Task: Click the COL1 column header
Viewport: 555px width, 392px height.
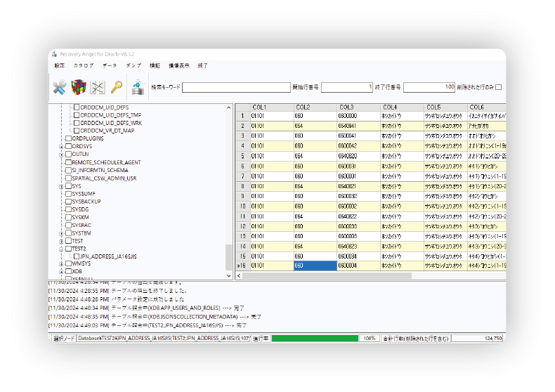Action: [272, 107]
